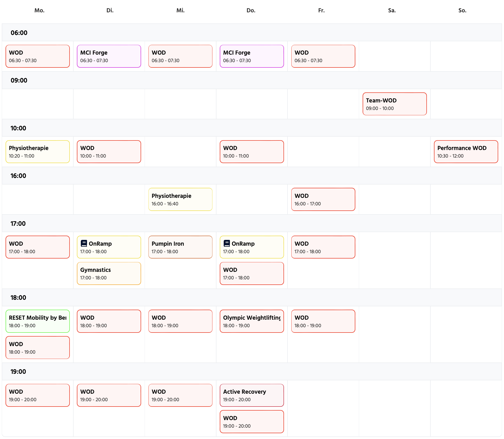Screen dimensions: 504x439
Task: Select Monday's 18:00 WOD card
Action: coord(38,348)
